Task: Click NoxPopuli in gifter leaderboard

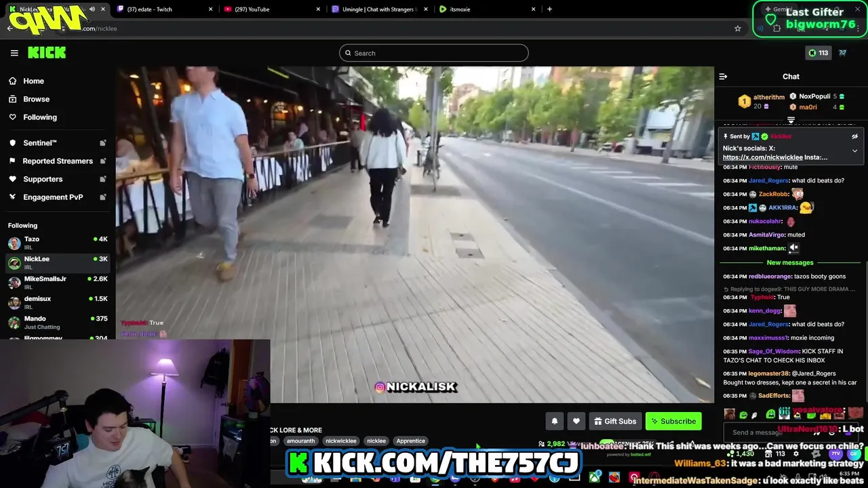Action: point(814,96)
